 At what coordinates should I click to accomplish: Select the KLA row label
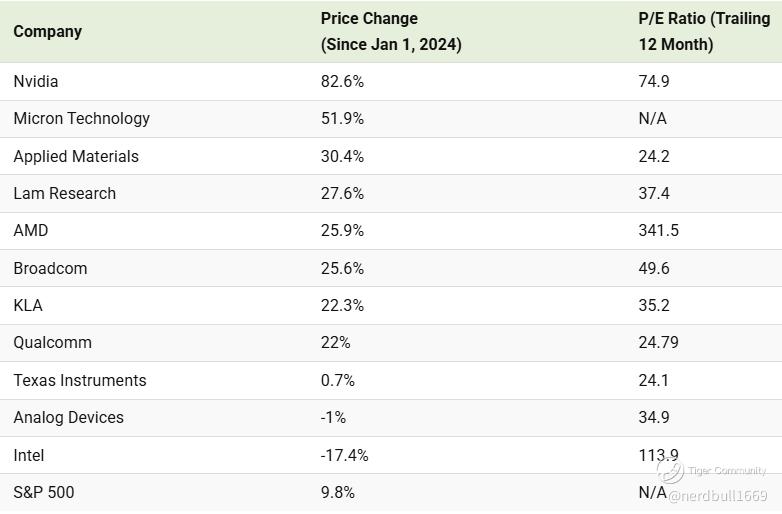coord(28,305)
